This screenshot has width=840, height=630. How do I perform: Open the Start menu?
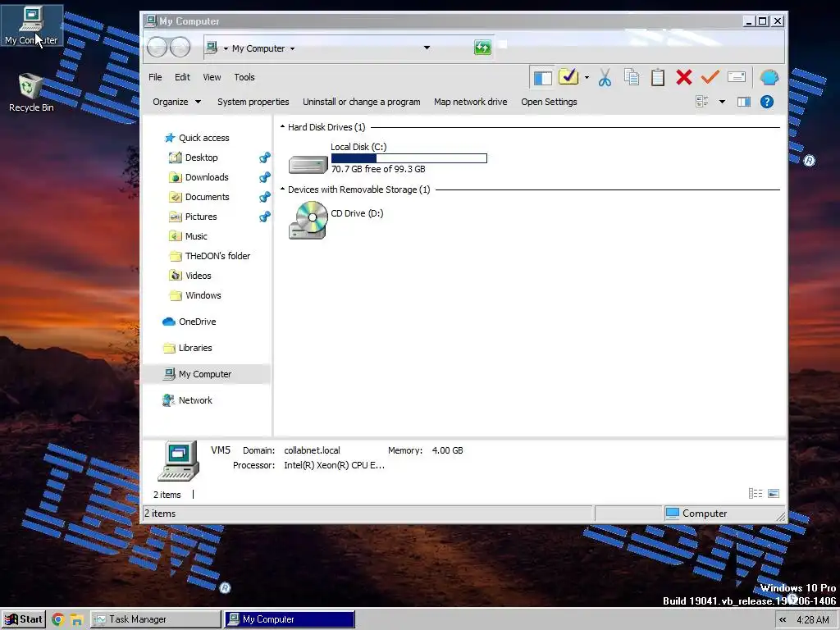click(23, 619)
